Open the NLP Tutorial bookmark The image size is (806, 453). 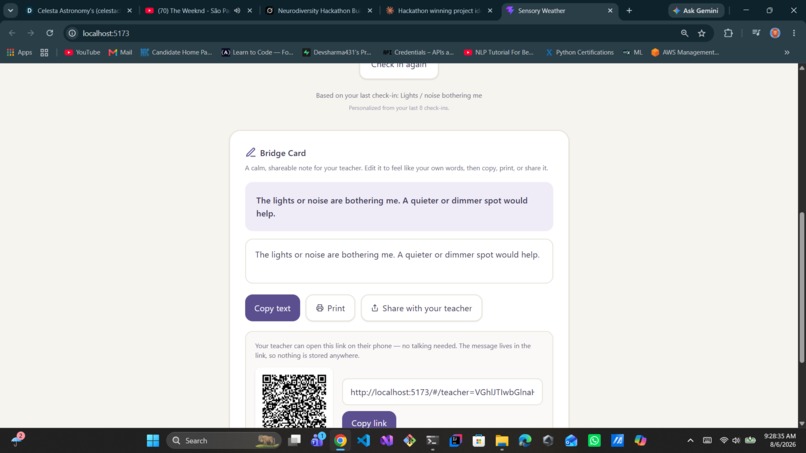499,52
